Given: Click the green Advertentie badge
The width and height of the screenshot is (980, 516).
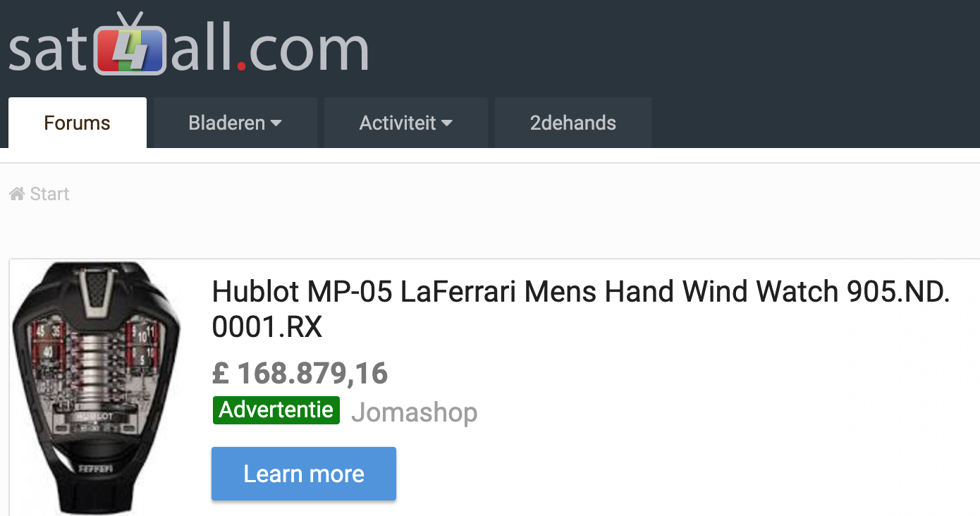Looking at the screenshot, I should (276, 410).
